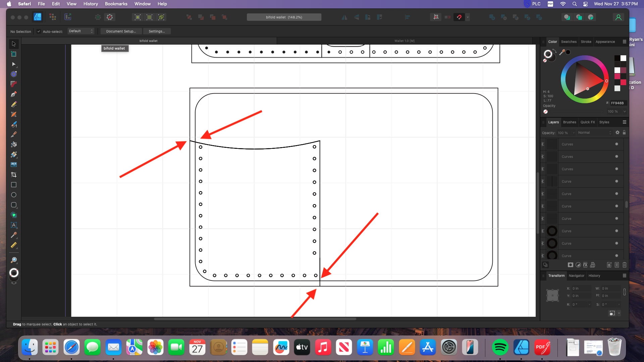Click the delete layer trash icon
This screenshot has width=644, height=362.
coord(625,265)
